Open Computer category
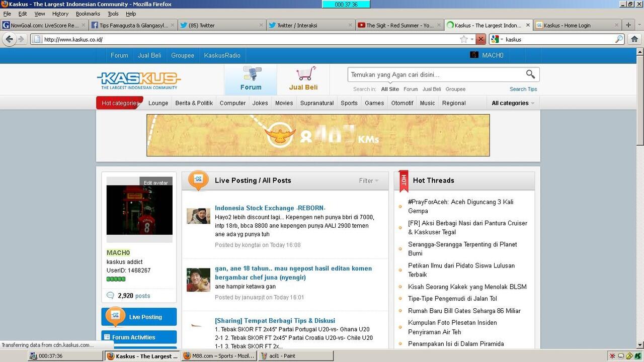This screenshot has height=362, width=644. [232, 103]
